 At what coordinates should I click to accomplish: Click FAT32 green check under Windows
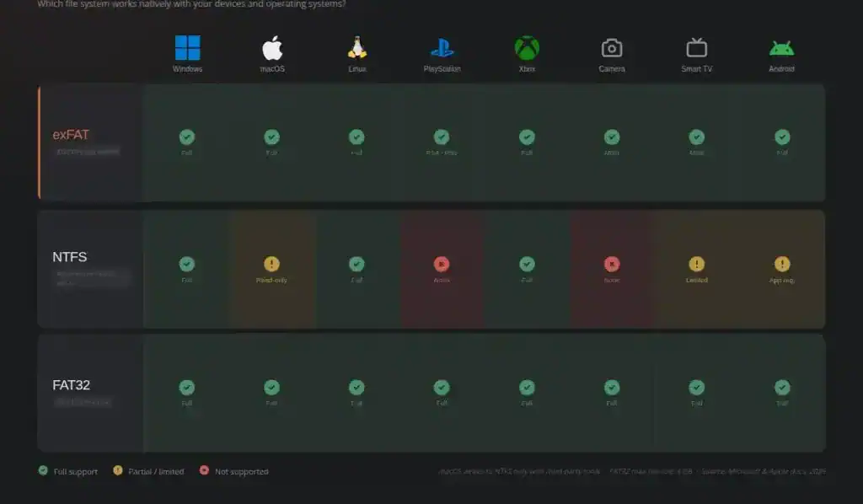[x=186, y=388]
